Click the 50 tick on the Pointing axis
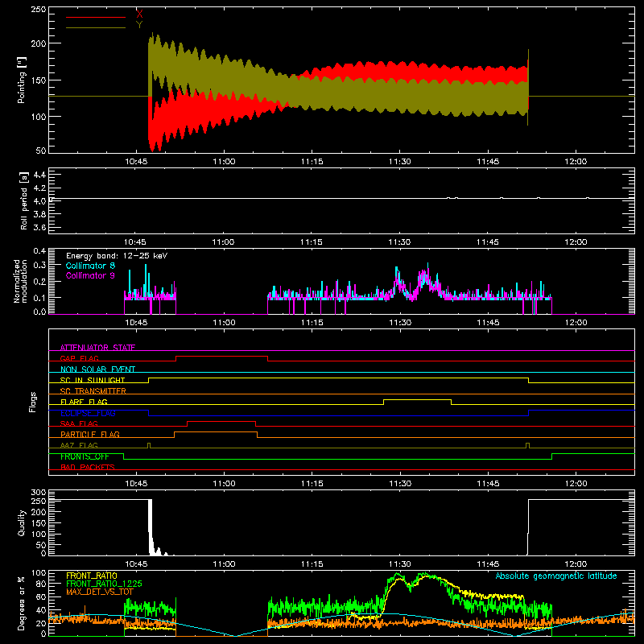Viewport: 644px width, 644px height. click(x=41, y=151)
